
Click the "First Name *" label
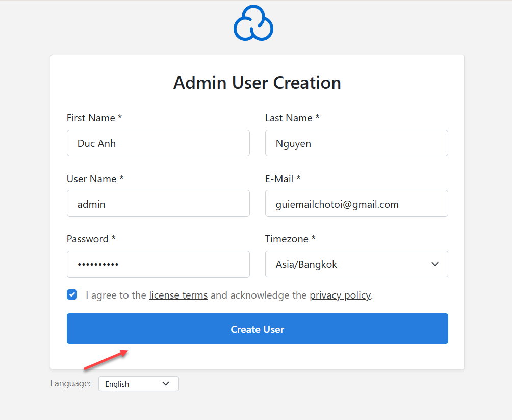click(94, 118)
